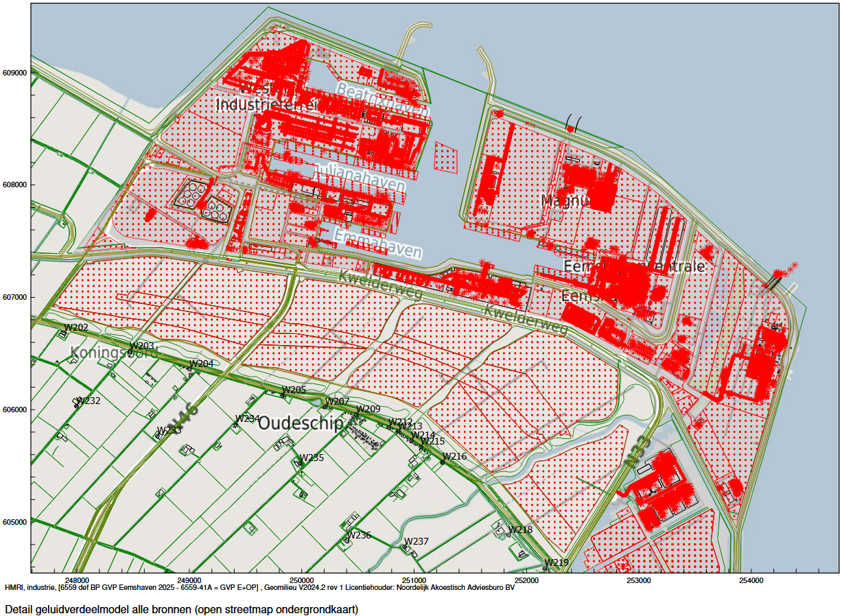Select receptor point W216
This screenshot has width=842, height=616.
443,461
